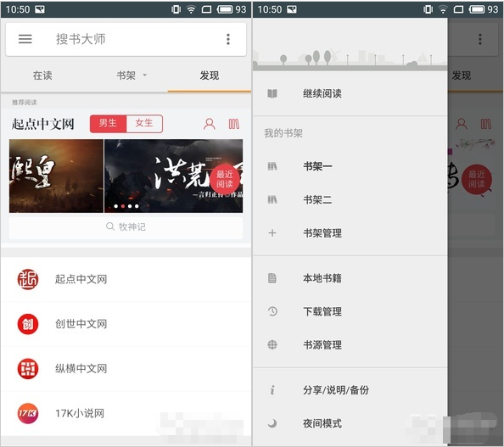Tap the document icon beside 本地书籍
The image size is (504, 447).
click(272, 278)
